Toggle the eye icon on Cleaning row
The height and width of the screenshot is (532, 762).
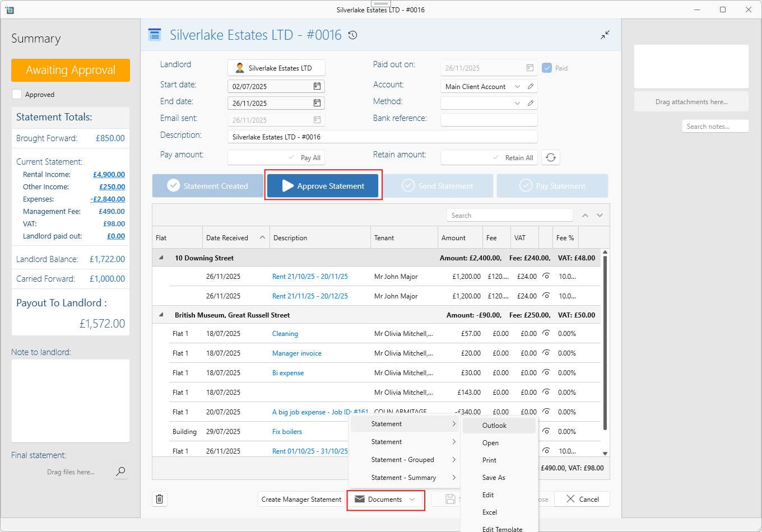546,333
